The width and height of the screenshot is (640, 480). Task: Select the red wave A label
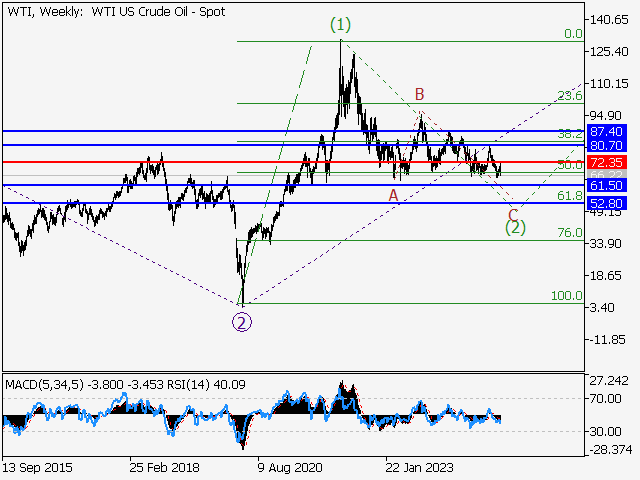point(394,194)
